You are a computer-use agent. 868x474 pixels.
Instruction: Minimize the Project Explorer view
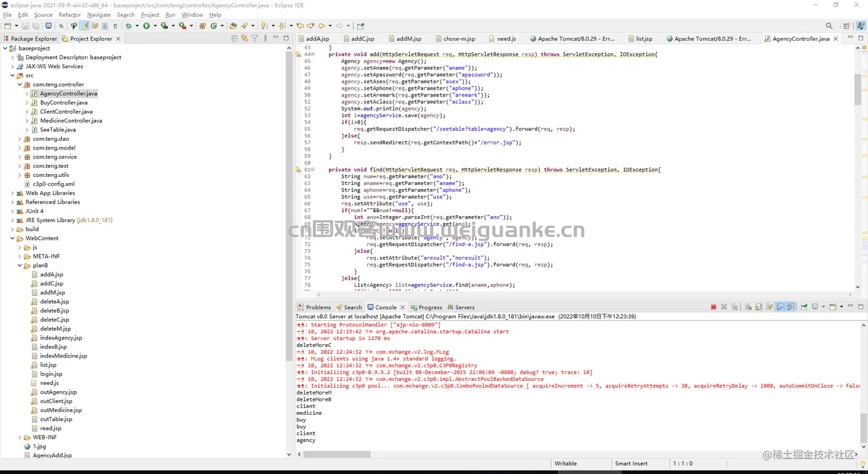(276, 38)
